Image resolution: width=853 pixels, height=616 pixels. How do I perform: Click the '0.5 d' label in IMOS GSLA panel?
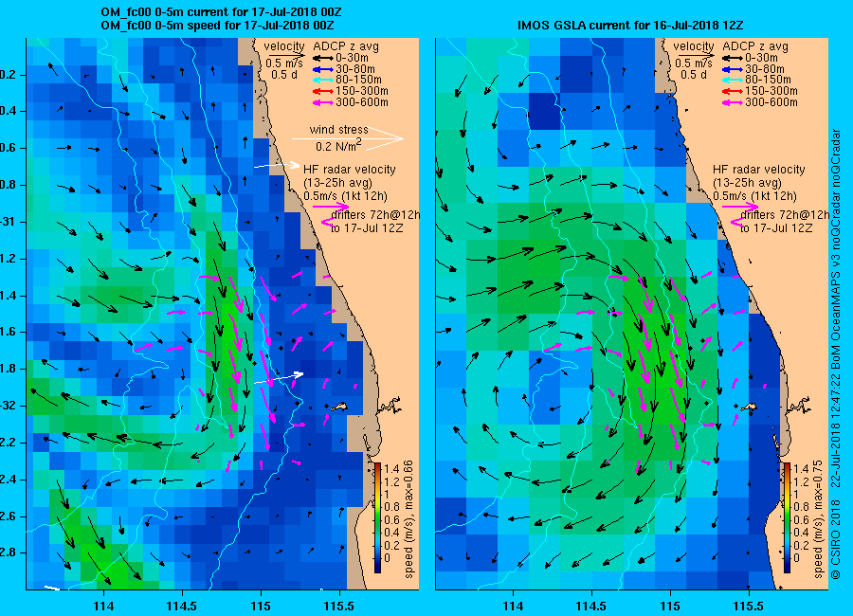[x=694, y=75]
